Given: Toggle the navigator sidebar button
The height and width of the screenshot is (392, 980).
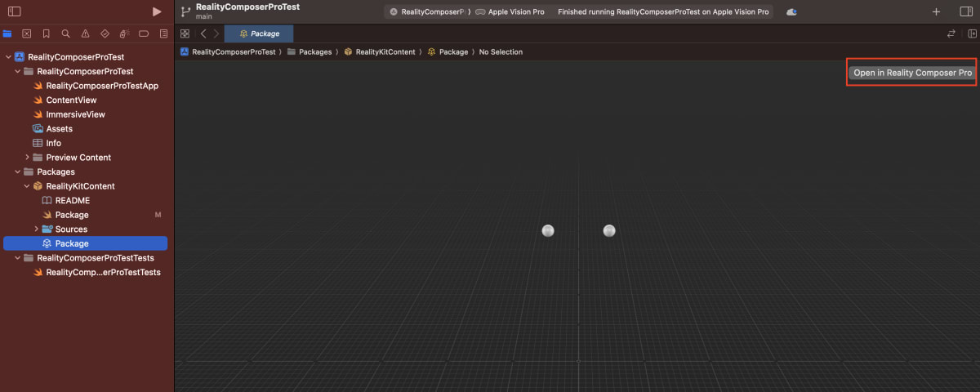Looking at the screenshot, I should pyautogui.click(x=14, y=11).
